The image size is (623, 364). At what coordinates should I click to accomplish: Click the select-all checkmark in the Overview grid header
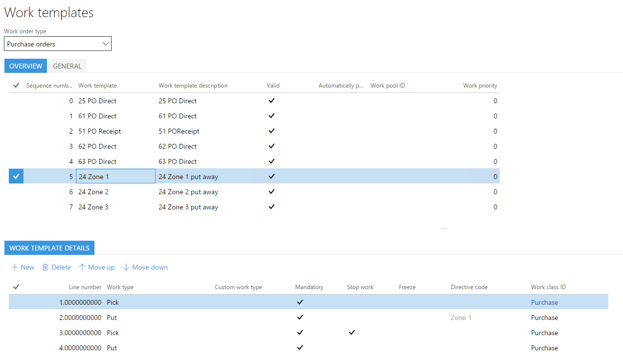(x=16, y=86)
